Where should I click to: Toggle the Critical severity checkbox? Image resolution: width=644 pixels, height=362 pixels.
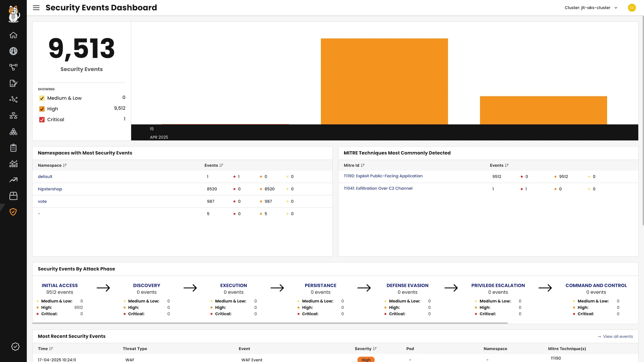(42, 120)
